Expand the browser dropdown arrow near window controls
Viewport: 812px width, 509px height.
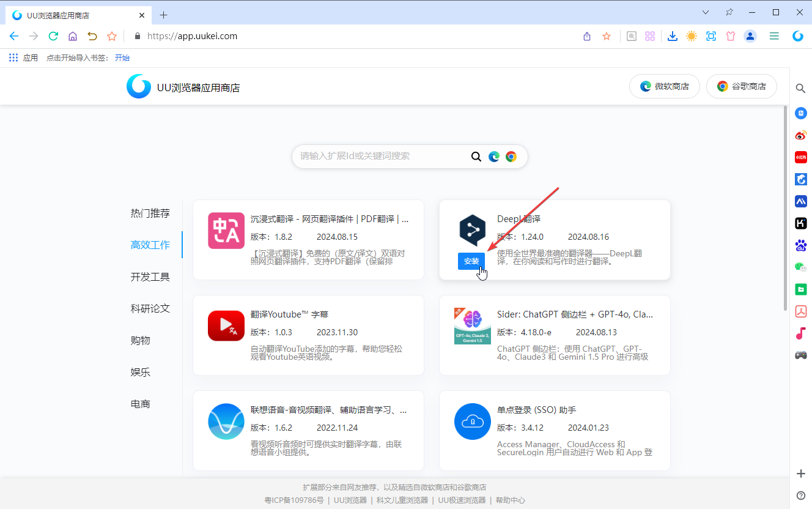pos(705,12)
